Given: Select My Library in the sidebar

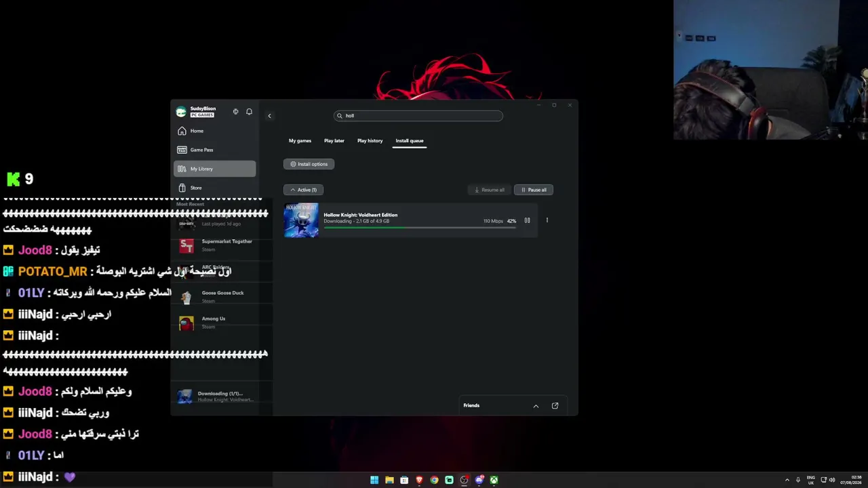Looking at the screenshot, I should pos(215,169).
